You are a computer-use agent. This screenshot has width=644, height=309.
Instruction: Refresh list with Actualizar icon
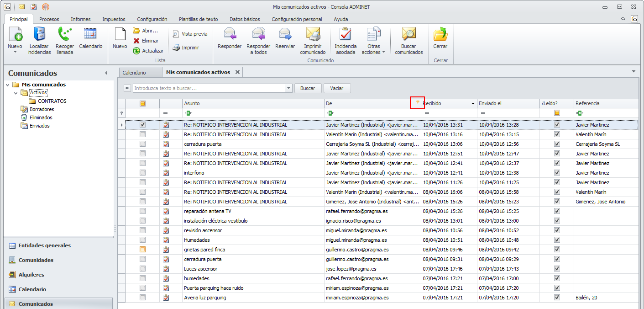(136, 51)
